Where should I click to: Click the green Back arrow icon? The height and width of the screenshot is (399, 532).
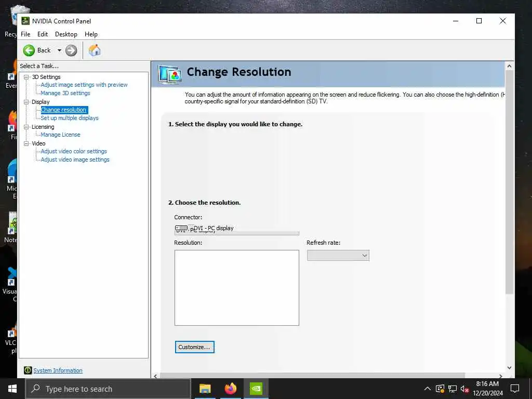[29, 50]
